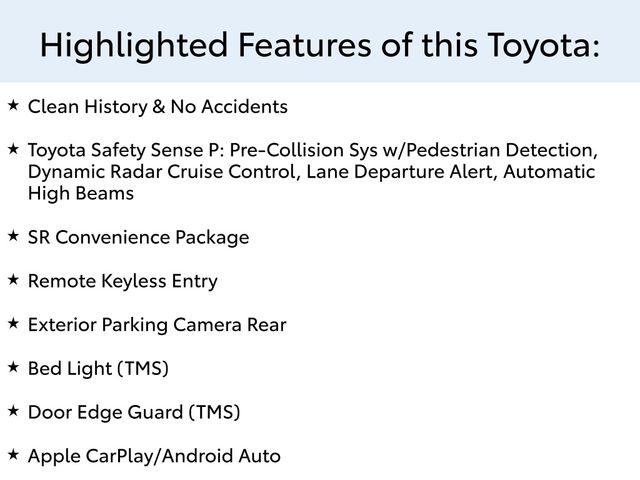
Task: Click the SR Convenience Package text
Action: (x=138, y=238)
